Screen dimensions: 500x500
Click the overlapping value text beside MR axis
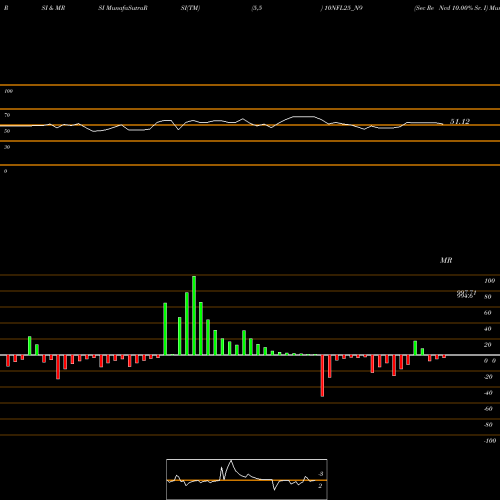466,294
